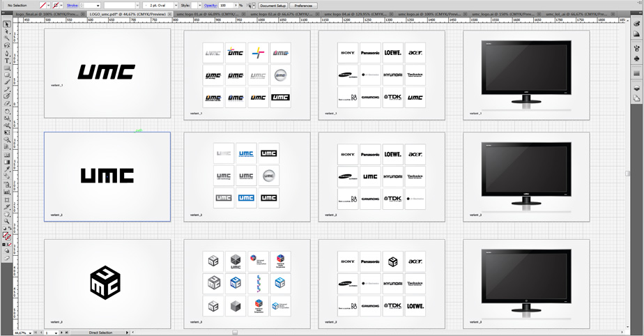The image size is (644, 336).
Task: Select the Type tool
Action: [x=7, y=61]
